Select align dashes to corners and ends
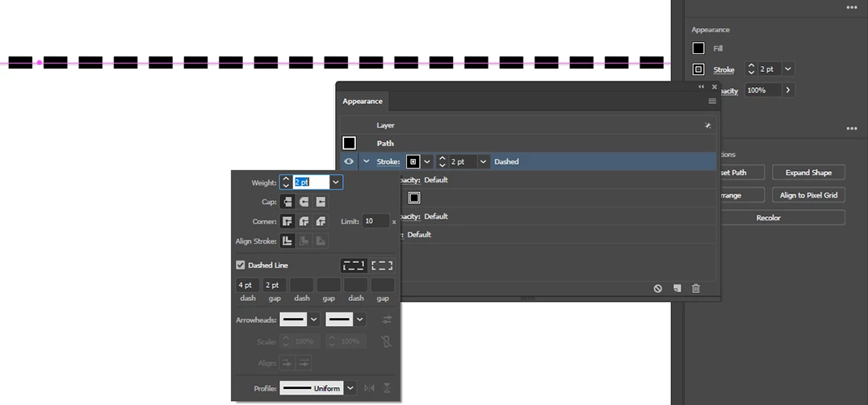The width and height of the screenshot is (868, 405). 382,265
